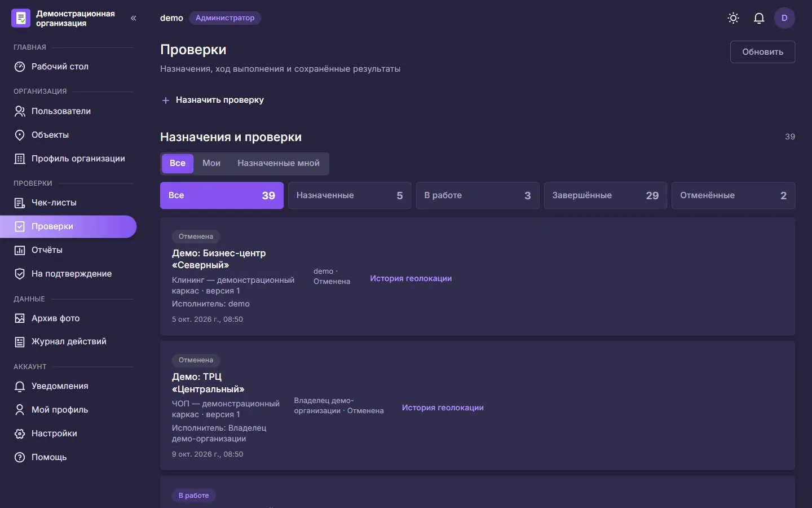Click the На подтверждение shield icon
Image resolution: width=812 pixels, height=508 pixels.
(20, 274)
